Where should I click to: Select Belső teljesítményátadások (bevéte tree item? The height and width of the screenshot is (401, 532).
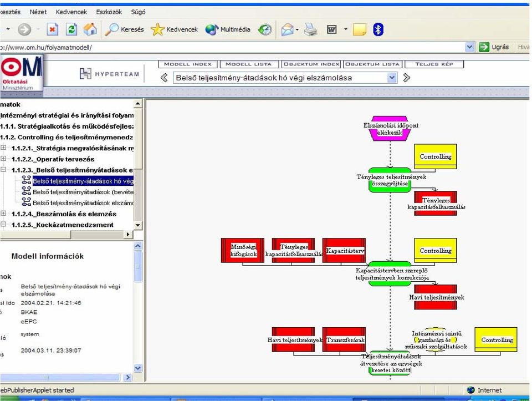click(83, 192)
